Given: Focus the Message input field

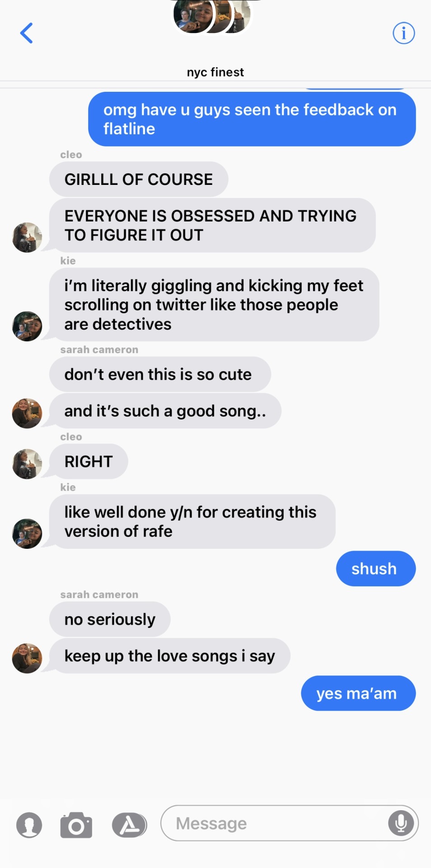Looking at the screenshot, I should 290,823.
